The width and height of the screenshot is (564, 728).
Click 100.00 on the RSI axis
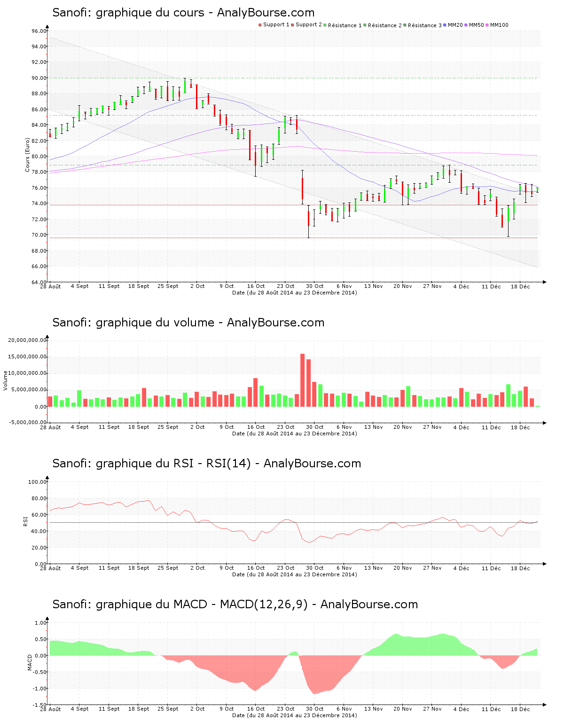[38, 482]
